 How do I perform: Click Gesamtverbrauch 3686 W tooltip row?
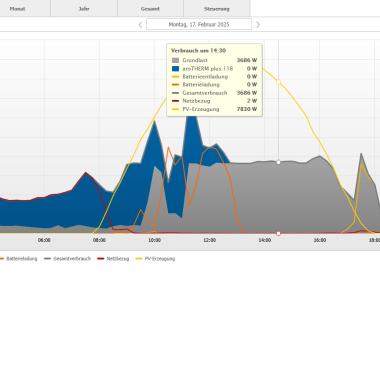214,93
